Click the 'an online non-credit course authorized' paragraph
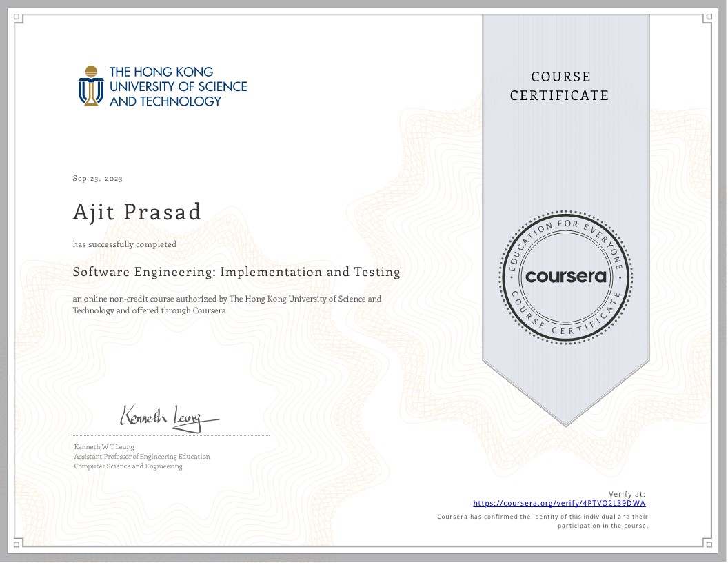Viewport: 728px width, 563px height. 227,305
